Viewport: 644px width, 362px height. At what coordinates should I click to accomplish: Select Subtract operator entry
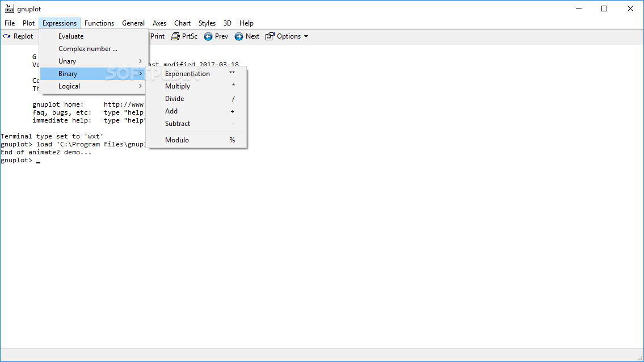point(197,124)
